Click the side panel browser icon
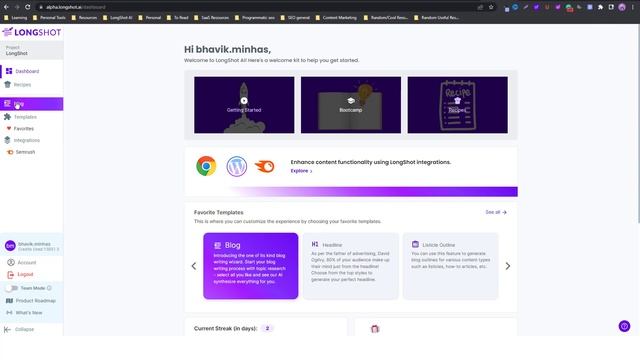 point(611,7)
